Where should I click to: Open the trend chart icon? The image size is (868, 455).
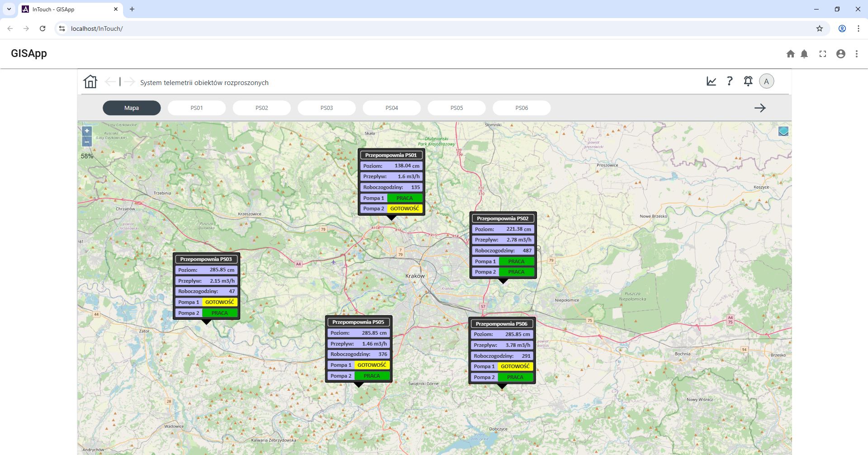point(711,81)
